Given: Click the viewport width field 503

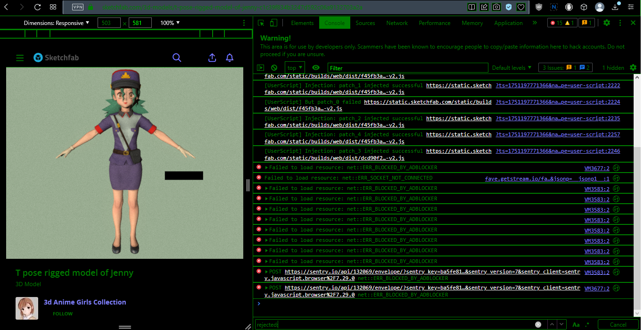Looking at the screenshot, I should click(x=109, y=23).
